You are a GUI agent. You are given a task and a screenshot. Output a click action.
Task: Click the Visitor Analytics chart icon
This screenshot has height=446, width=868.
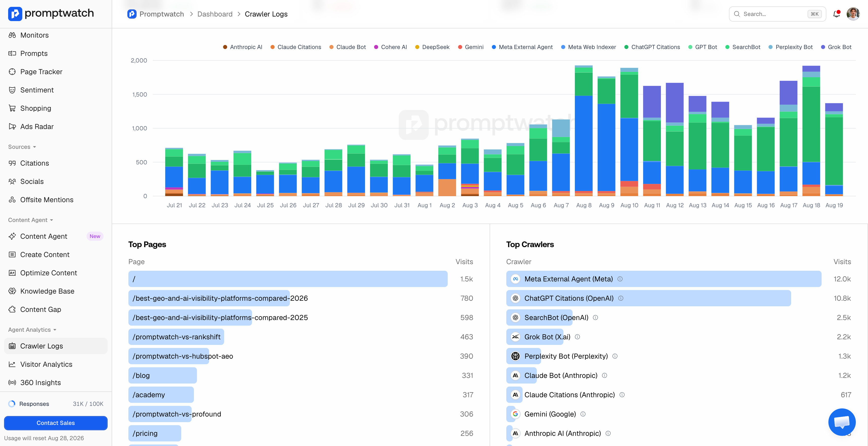point(12,364)
